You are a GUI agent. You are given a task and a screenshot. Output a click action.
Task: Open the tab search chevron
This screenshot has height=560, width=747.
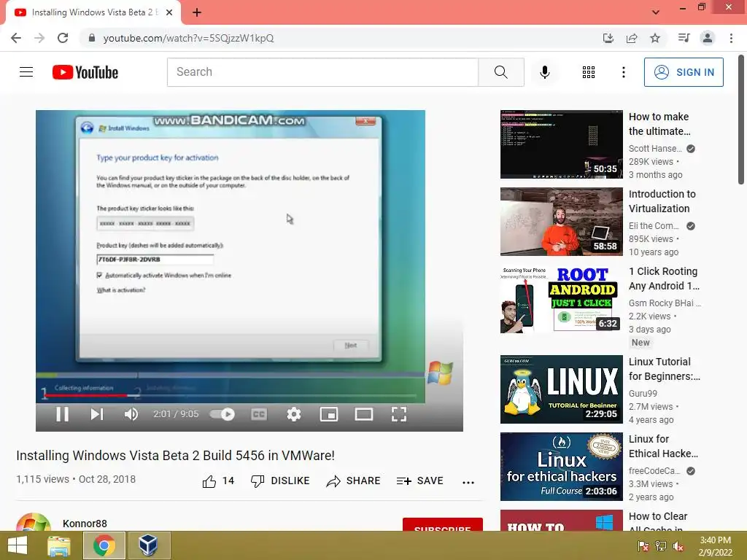pyautogui.click(x=656, y=12)
